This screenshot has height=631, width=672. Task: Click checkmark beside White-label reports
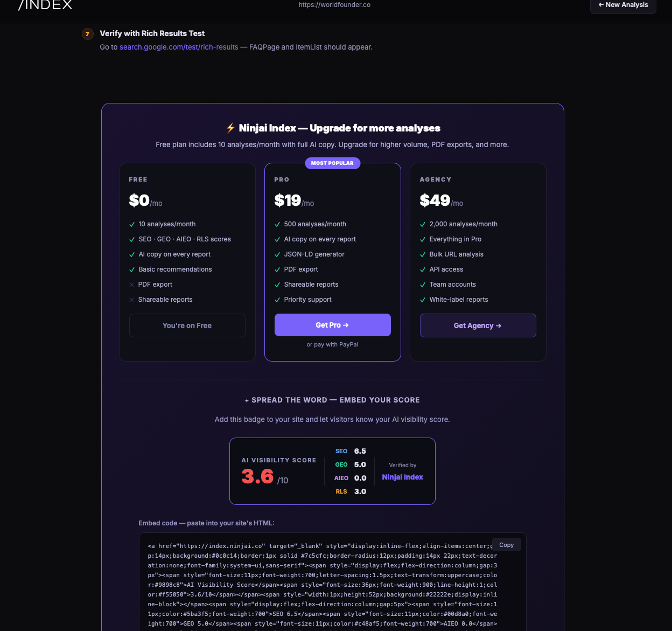click(x=423, y=300)
